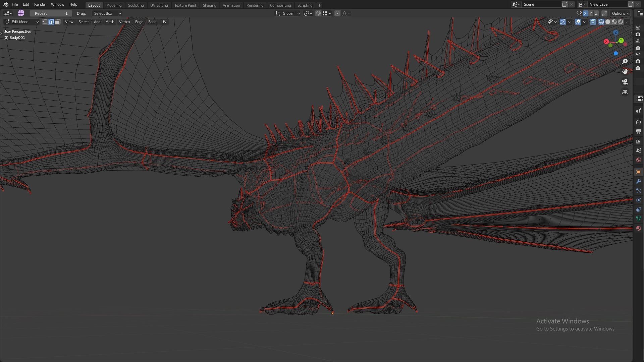Click the Editor Type selector icon
This screenshot has width=644, height=362.
[x=8, y=13]
